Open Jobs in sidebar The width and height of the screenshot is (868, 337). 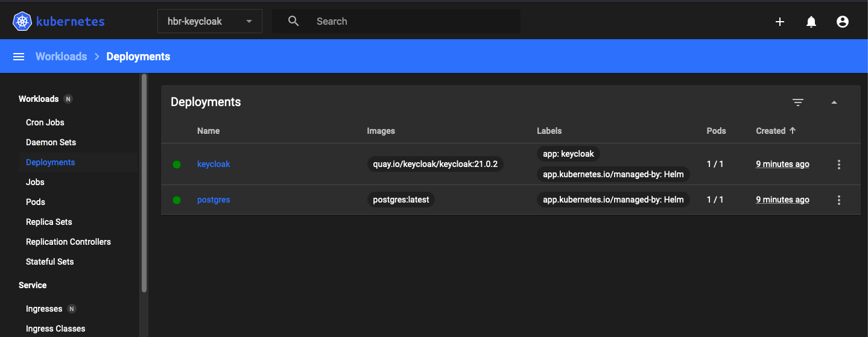coord(35,182)
